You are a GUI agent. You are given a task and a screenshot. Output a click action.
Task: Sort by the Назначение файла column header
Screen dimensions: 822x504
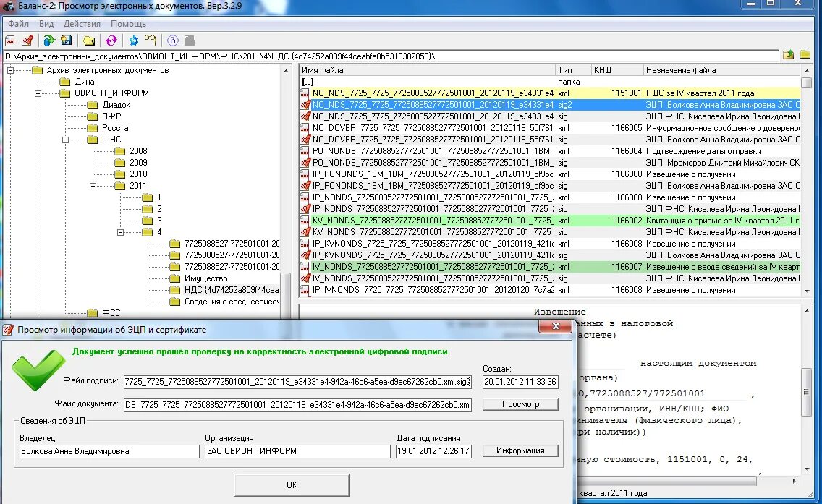tap(722, 70)
